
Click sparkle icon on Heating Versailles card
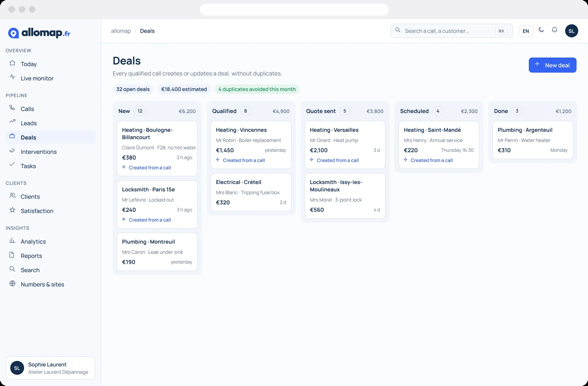312,160
